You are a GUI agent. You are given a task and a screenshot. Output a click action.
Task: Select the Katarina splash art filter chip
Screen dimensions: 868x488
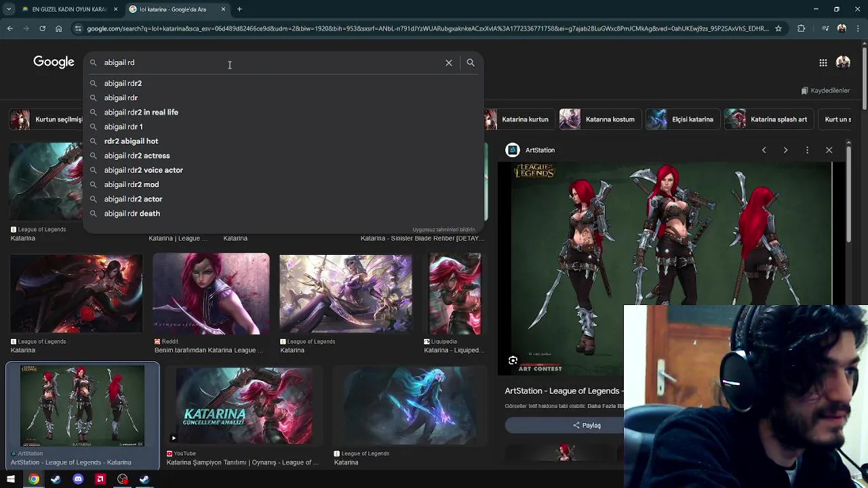(x=769, y=119)
